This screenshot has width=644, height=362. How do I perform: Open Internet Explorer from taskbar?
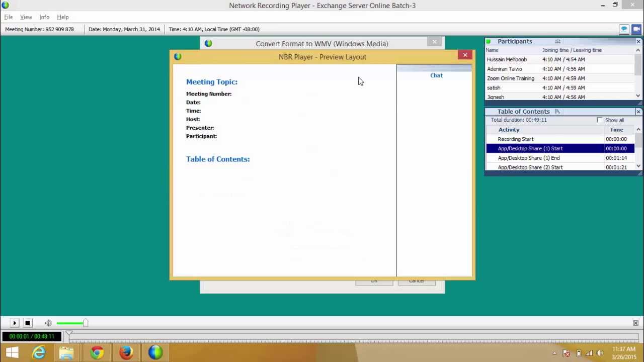[39, 352]
